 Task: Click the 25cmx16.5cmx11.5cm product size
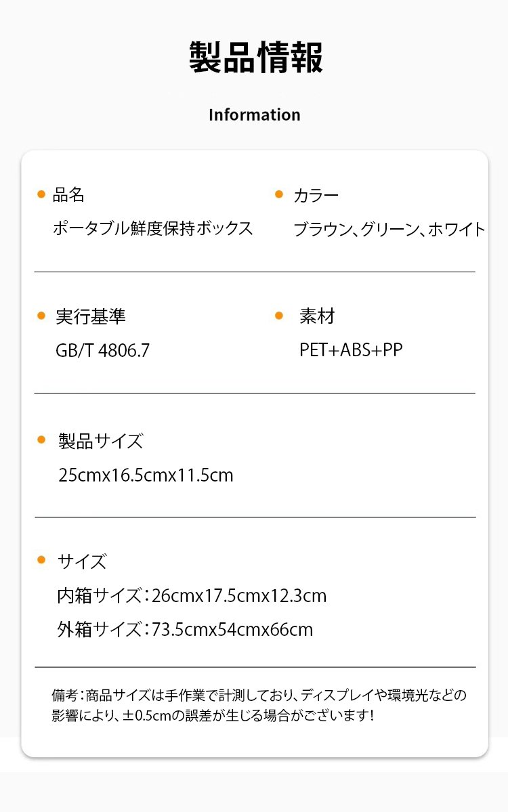pos(146,475)
